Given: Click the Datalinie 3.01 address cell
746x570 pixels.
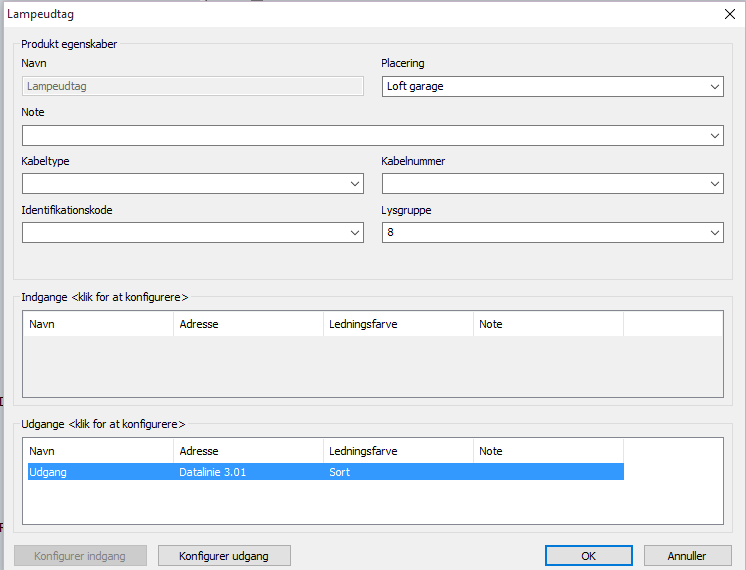Looking at the screenshot, I should coord(212,472).
